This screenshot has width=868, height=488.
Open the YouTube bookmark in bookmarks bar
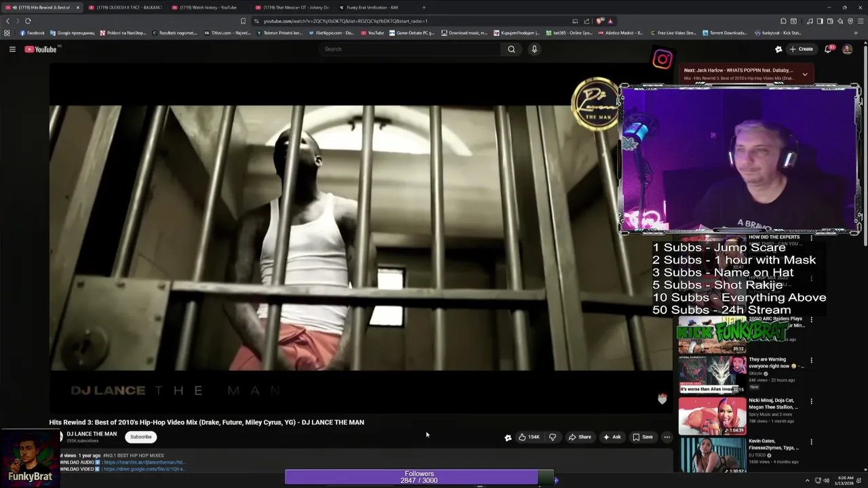pos(372,33)
